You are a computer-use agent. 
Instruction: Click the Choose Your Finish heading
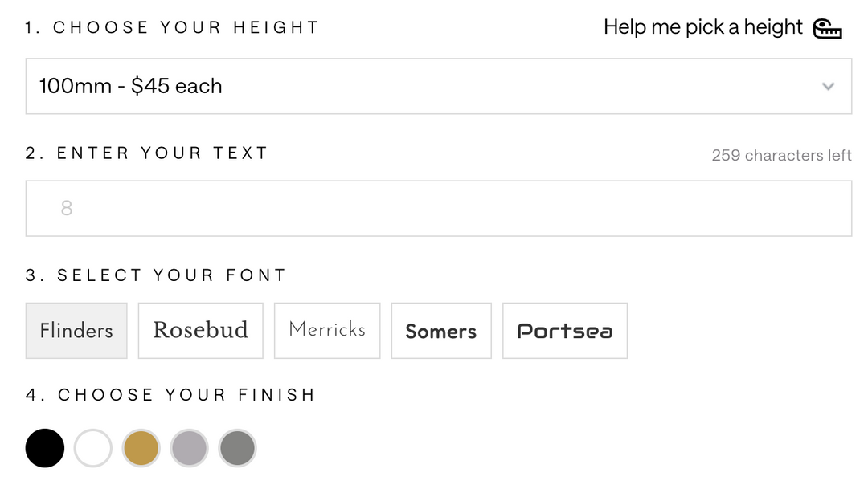click(x=170, y=394)
